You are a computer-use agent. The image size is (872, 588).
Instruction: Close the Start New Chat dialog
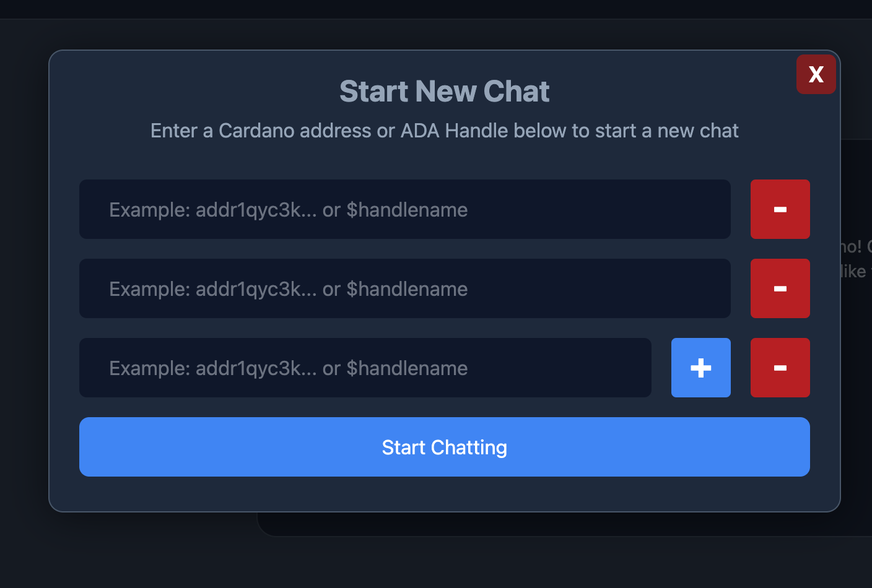pyautogui.click(x=816, y=74)
